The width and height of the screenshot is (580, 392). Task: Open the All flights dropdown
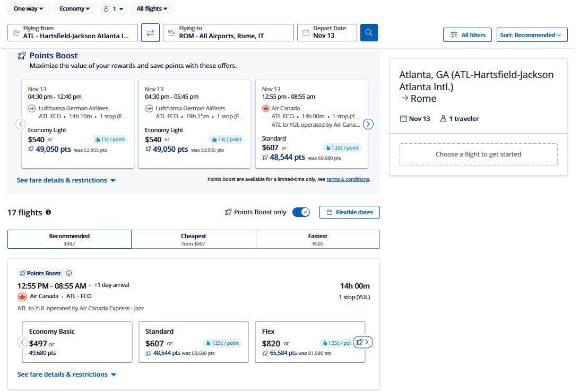pos(152,8)
